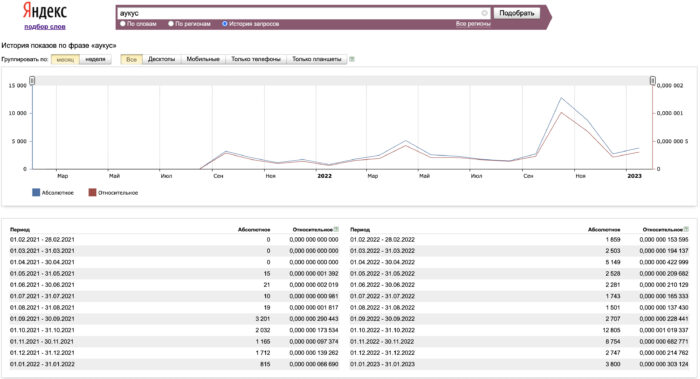Click the help icon next to device tabs
This screenshot has height=379, width=700.
352,59
